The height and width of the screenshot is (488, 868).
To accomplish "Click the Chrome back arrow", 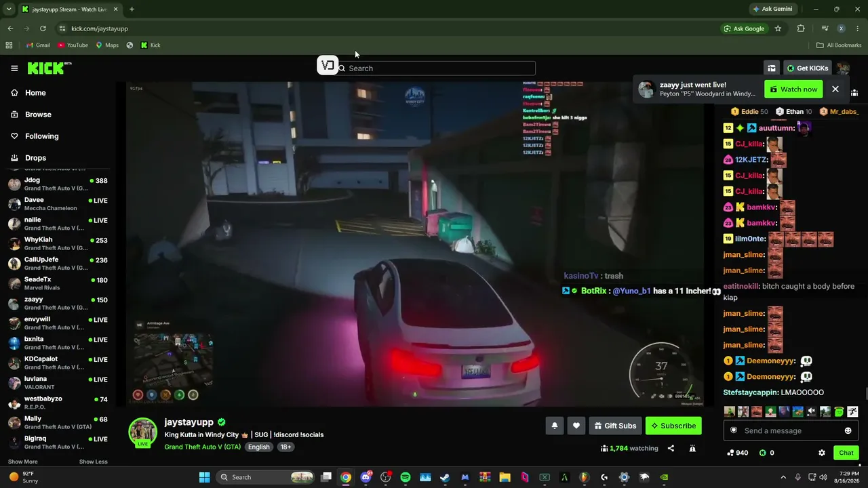I will pyautogui.click(x=10, y=28).
